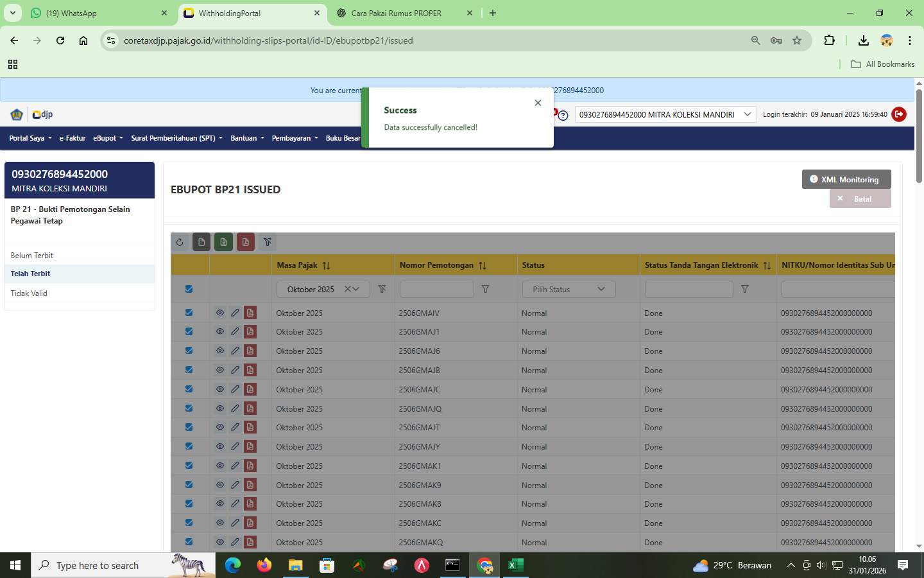Open the Pilih Status dropdown

point(569,289)
